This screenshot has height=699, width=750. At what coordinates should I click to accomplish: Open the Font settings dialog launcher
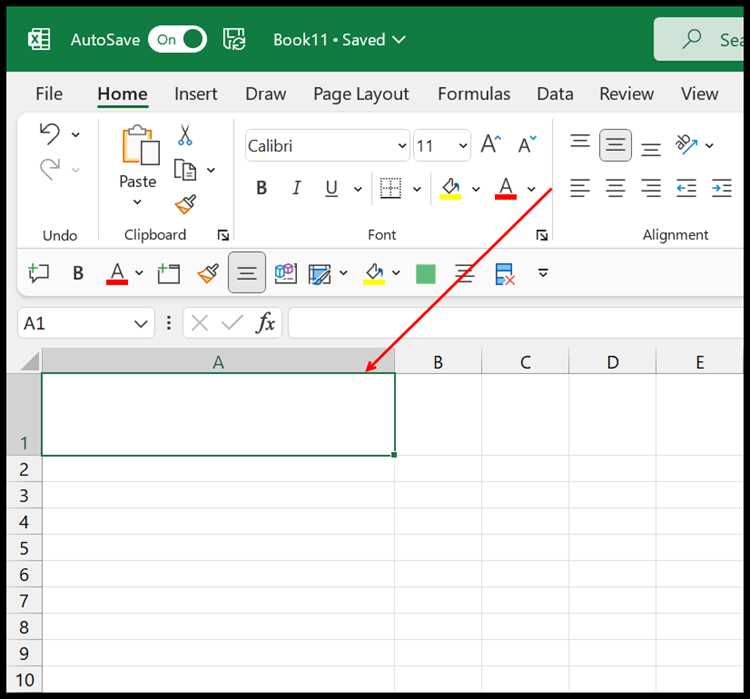tap(541, 235)
